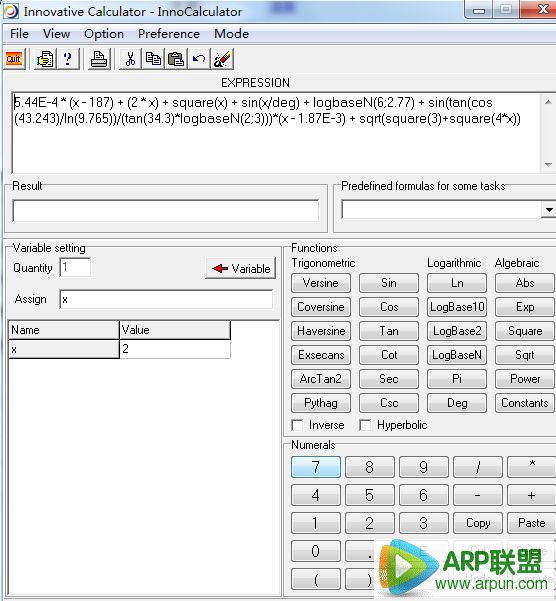Viewport: 556px width, 601px height.
Task: Click the red arrow Variable button
Action: click(241, 268)
